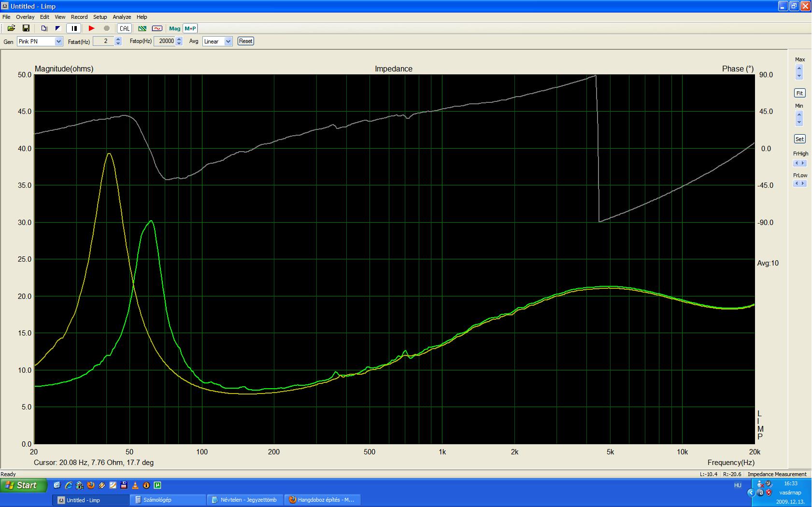Click the Limp application icon in title bar
Viewport: 812px width, 507px height.
(x=5, y=6)
